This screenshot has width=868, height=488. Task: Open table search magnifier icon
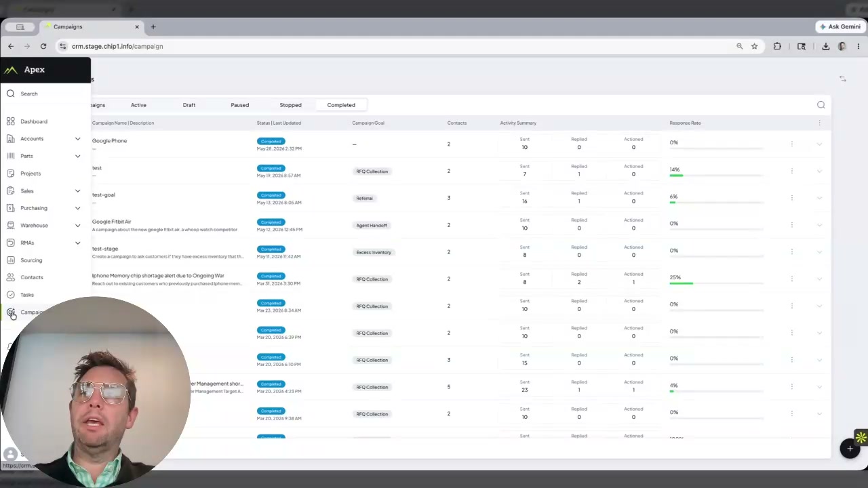(821, 105)
